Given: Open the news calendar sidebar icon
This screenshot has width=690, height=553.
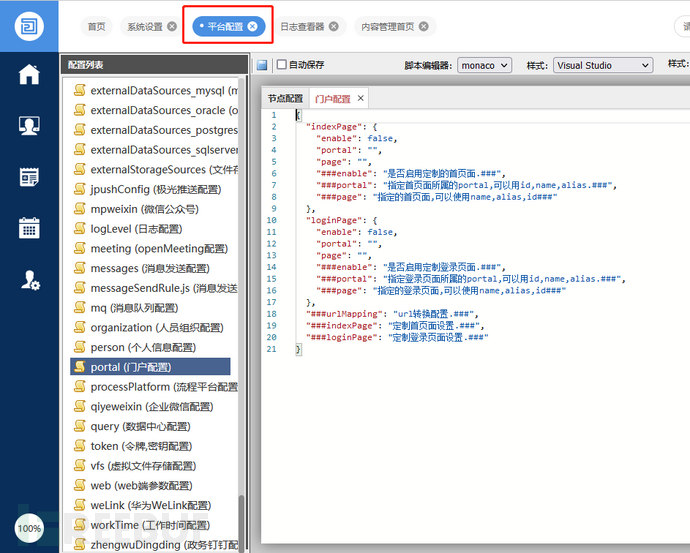Looking at the screenshot, I should click(x=29, y=177).
